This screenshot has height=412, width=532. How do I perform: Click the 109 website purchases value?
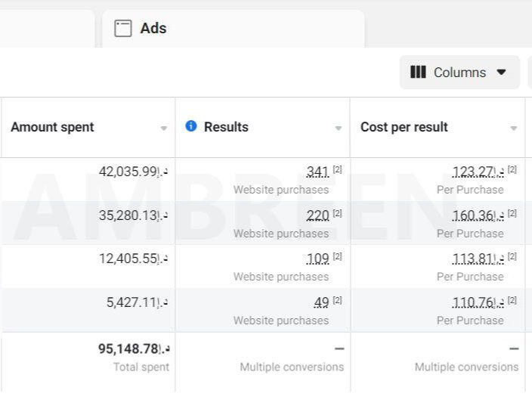(317, 259)
